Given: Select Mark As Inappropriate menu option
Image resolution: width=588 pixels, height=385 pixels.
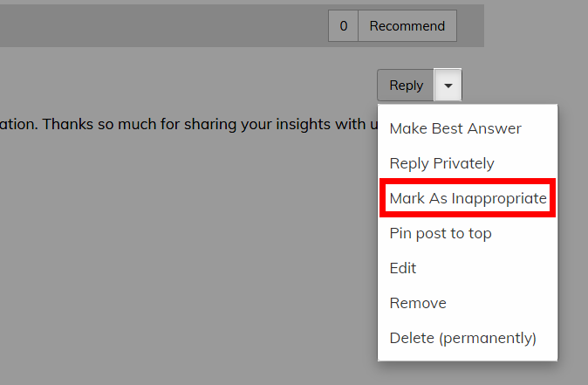Looking at the screenshot, I should pyautogui.click(x=468, y=198).
